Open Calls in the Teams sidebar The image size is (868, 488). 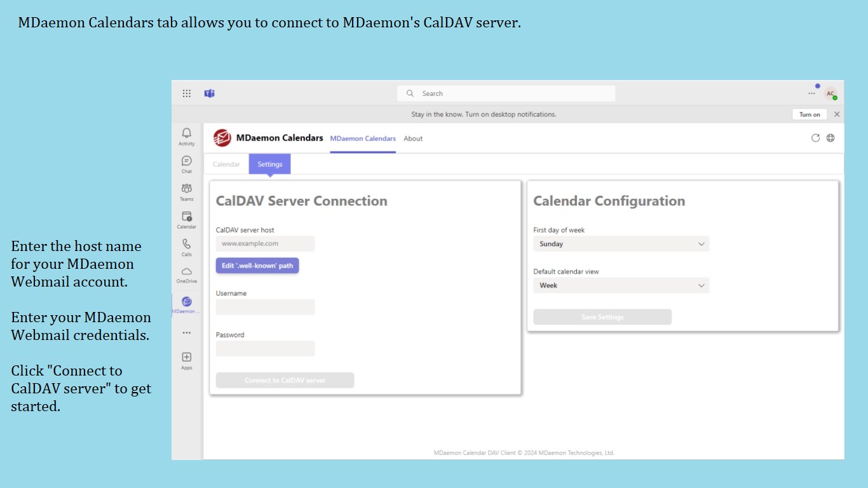tap(187, 247)
